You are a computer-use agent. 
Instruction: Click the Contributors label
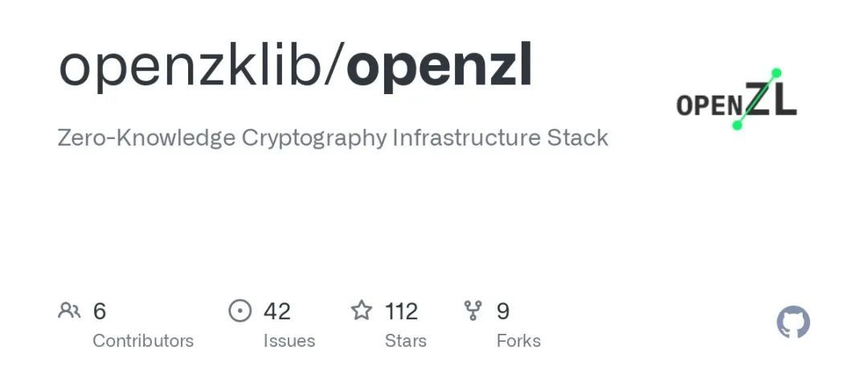143,340
